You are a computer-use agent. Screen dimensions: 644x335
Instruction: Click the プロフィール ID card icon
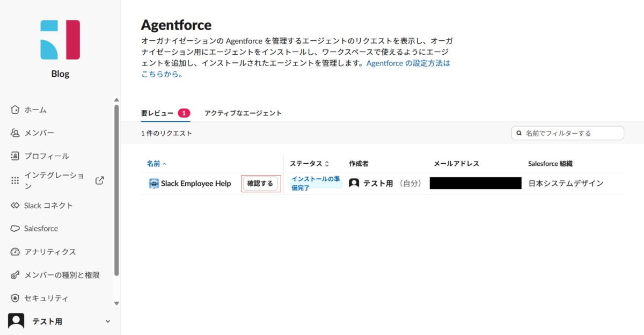15,156
